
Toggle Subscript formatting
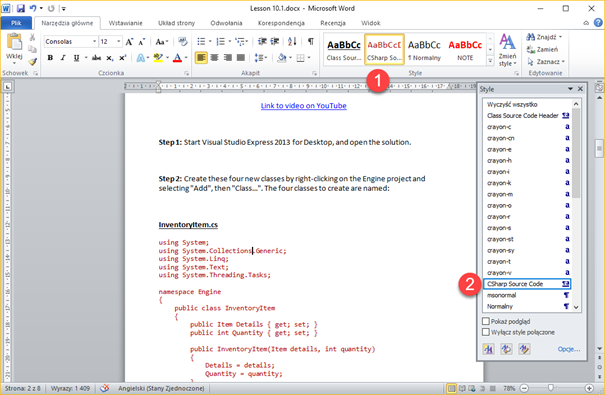point(110,58)
